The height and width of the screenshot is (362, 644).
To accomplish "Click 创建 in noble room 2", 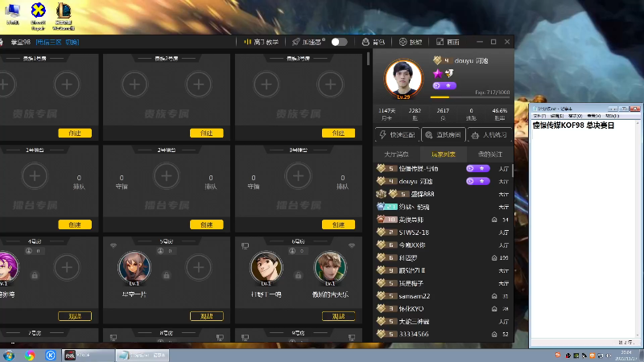I will tap(207, 133).
